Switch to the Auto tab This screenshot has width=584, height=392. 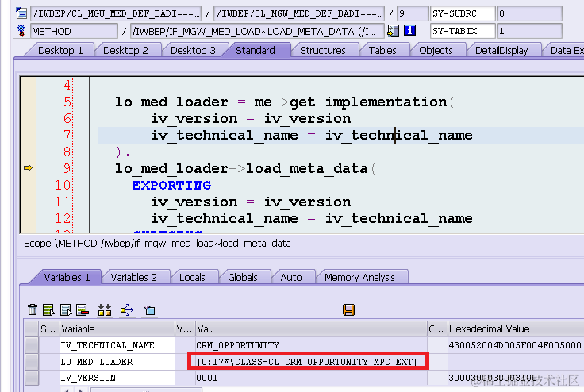click(291, 277)
